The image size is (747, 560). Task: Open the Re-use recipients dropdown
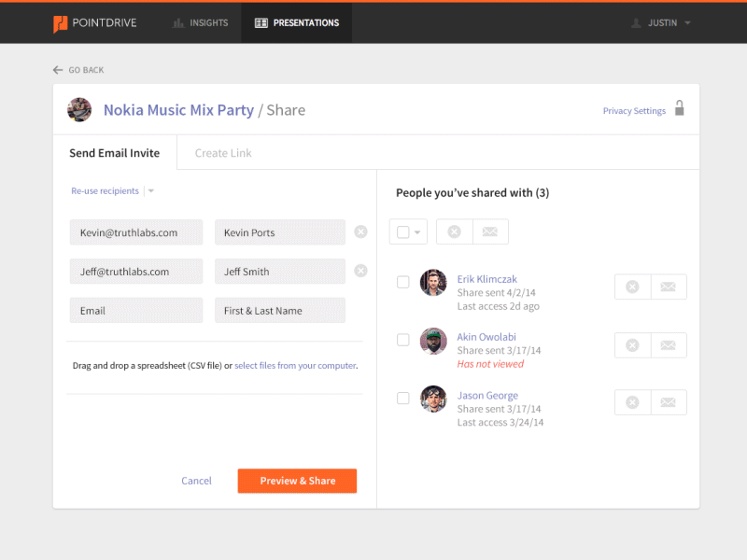(x=150, y=191)
